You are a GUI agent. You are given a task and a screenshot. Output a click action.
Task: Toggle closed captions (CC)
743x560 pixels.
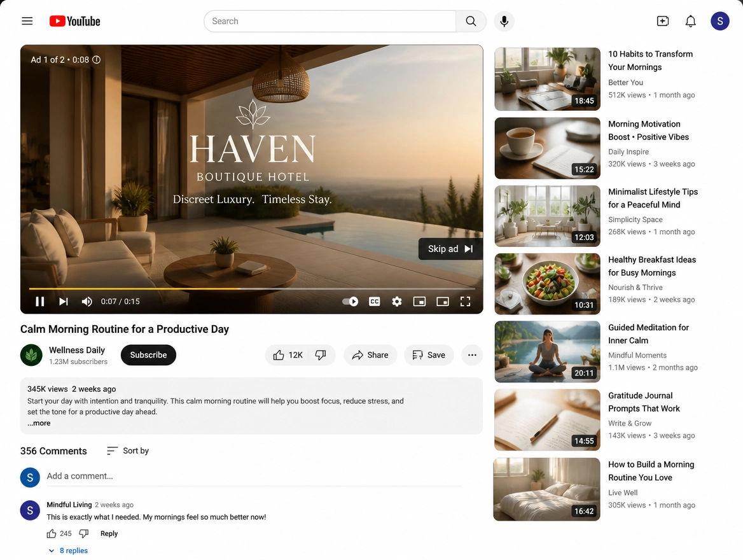[374, 301]
